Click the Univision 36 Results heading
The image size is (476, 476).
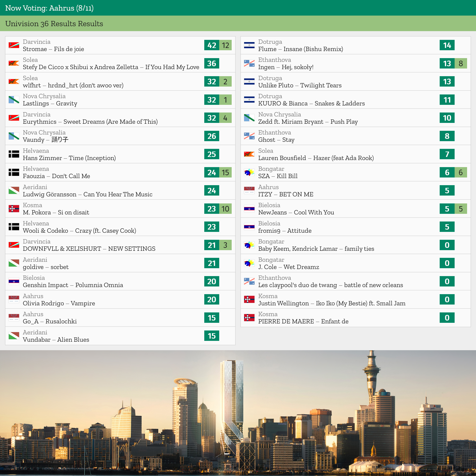(x=54, y=24)
